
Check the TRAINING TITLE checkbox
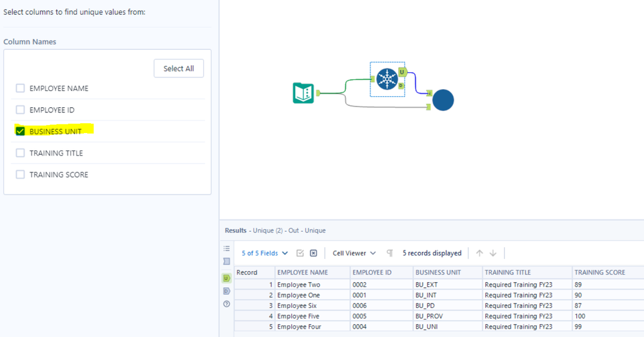coord(20,153)
